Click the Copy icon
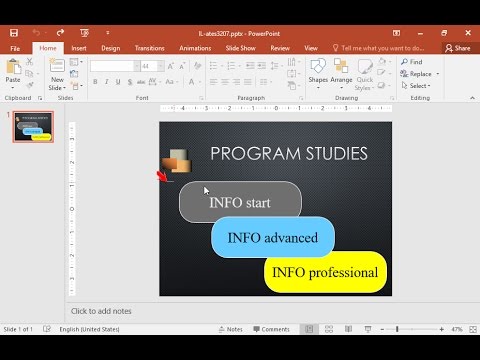480x360 pixels. [x=29, y=73]
